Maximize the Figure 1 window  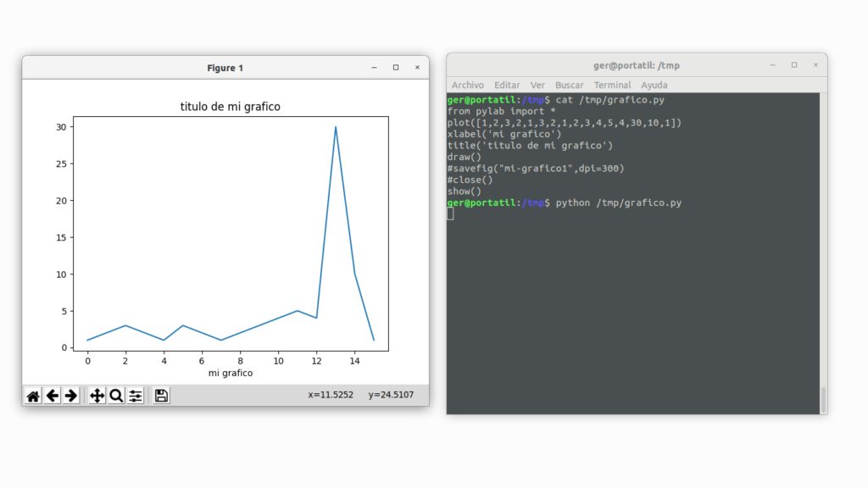pyautogui.click(x=395, y=67)
